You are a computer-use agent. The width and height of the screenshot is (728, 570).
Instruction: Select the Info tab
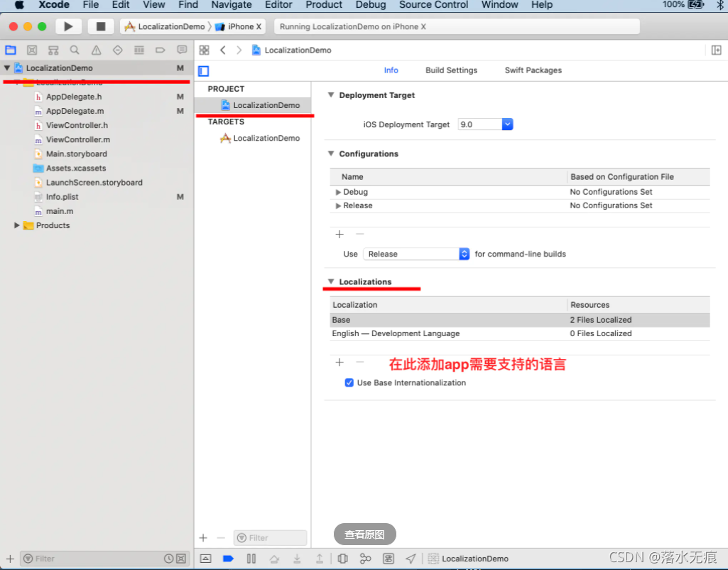391,70
